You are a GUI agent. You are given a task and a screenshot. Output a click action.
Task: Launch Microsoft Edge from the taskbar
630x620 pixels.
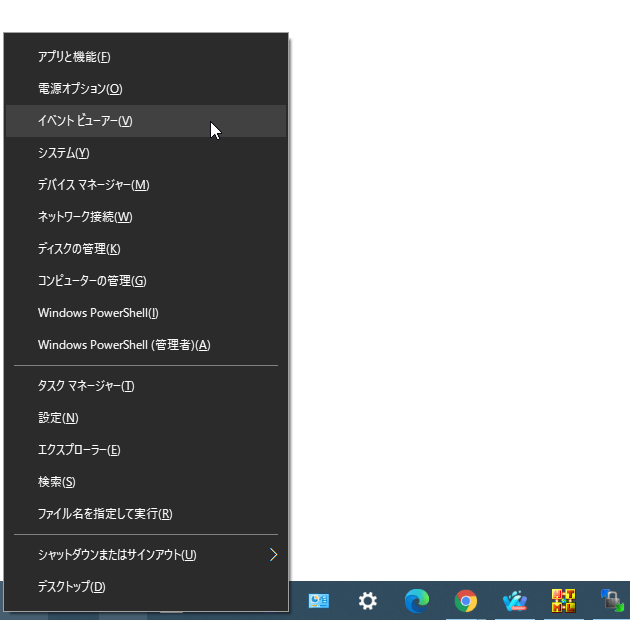click(x=417, y=601)
